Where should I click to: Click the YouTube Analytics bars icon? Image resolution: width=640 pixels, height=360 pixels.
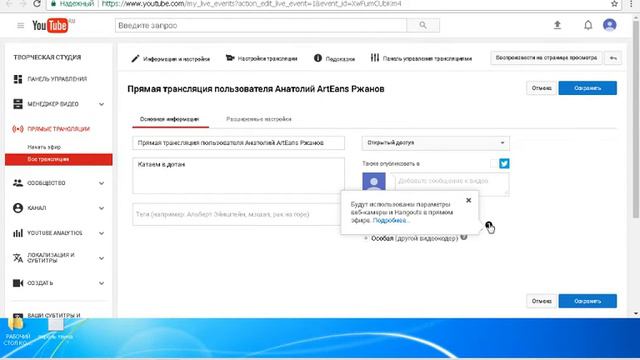point(18,233)
